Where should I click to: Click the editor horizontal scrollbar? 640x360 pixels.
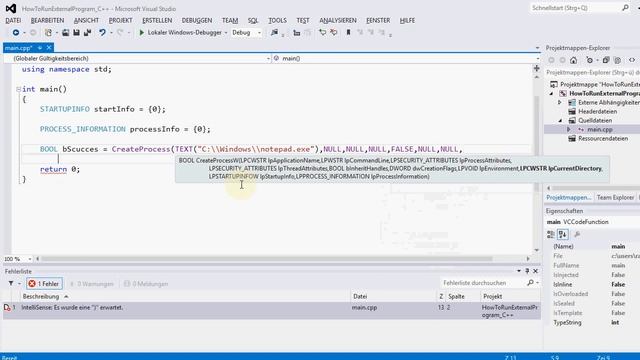coord(267,258)
